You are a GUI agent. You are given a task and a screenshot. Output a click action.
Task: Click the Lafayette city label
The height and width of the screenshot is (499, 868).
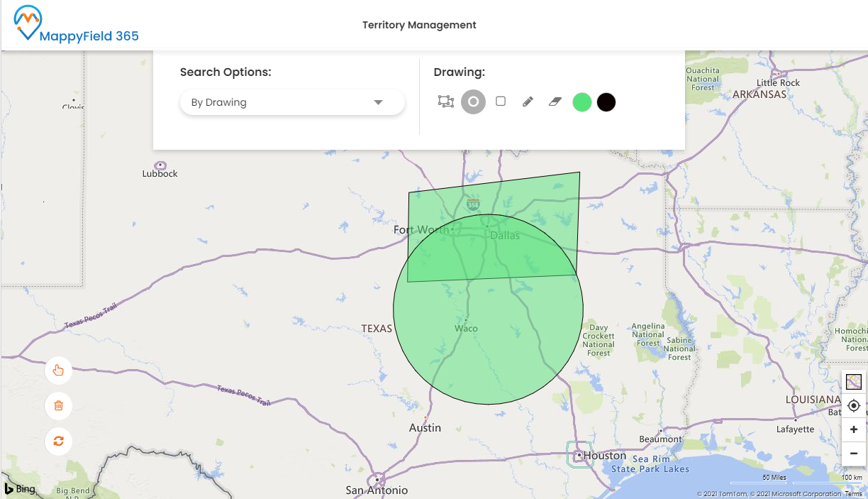click(x=795, y=429)
